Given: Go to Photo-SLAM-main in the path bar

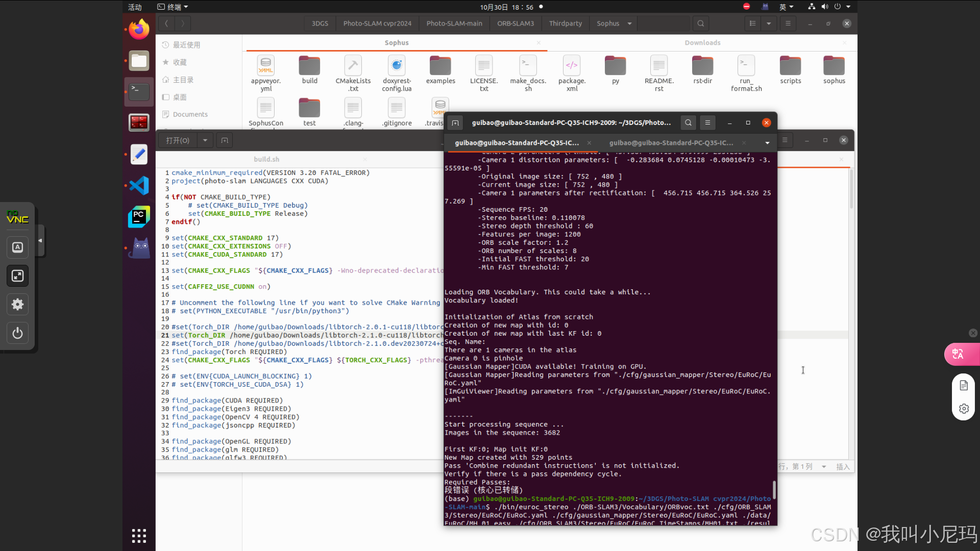Looking at the screenshot, I should (x=454, y=23).
